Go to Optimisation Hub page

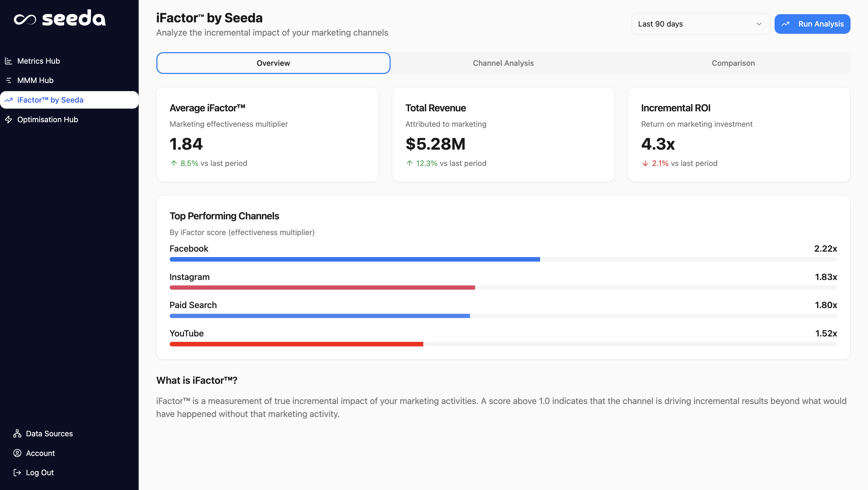48,119
